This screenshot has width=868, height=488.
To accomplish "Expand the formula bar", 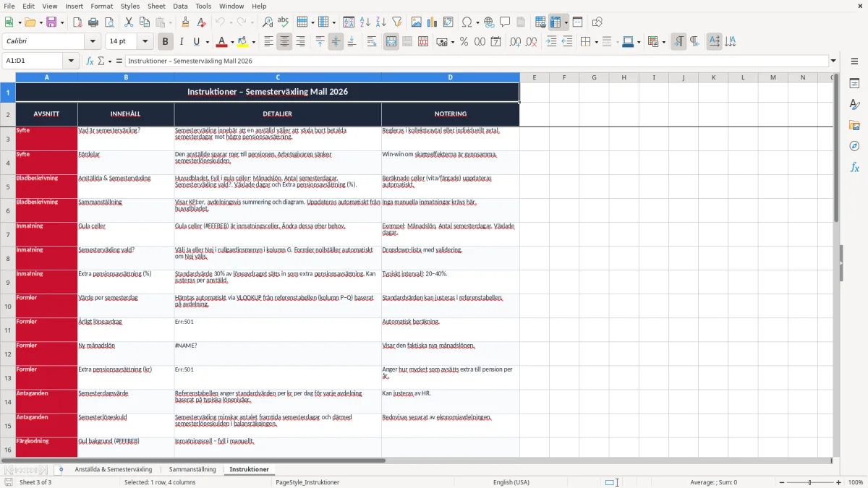I will point(833,61).
